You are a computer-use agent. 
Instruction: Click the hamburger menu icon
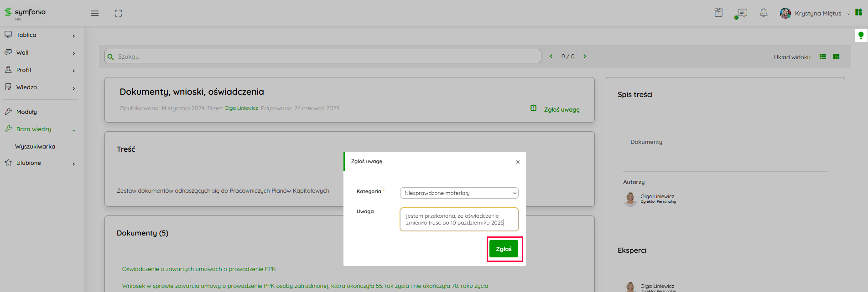[x=95, y=13]
